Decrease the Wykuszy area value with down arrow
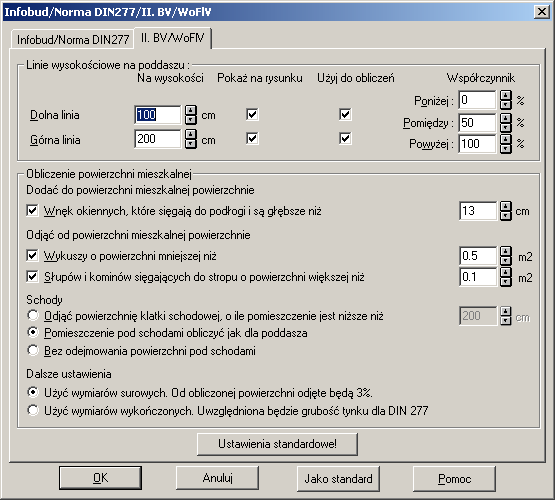This screenshot has width=555, height=500. point(506,260)
